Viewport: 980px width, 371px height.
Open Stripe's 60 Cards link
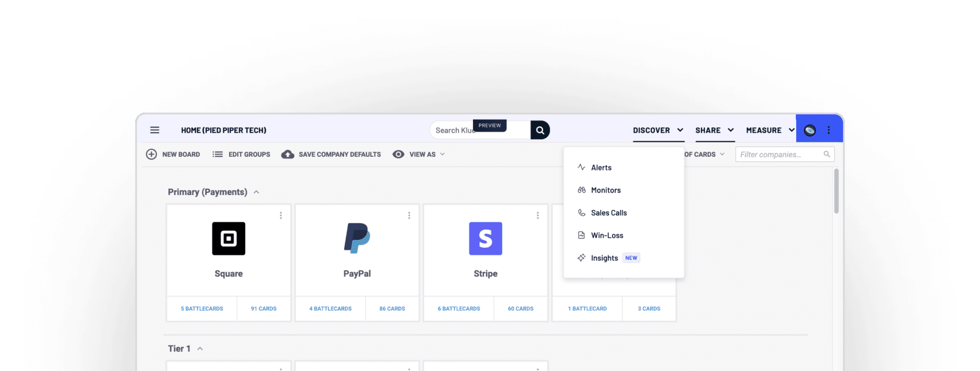pyautogui.click(x=521, y=309)
